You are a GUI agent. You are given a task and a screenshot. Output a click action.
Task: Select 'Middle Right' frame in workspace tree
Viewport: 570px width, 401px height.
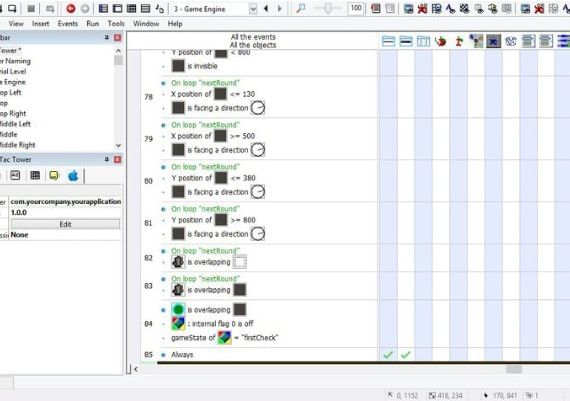[17, 145]
